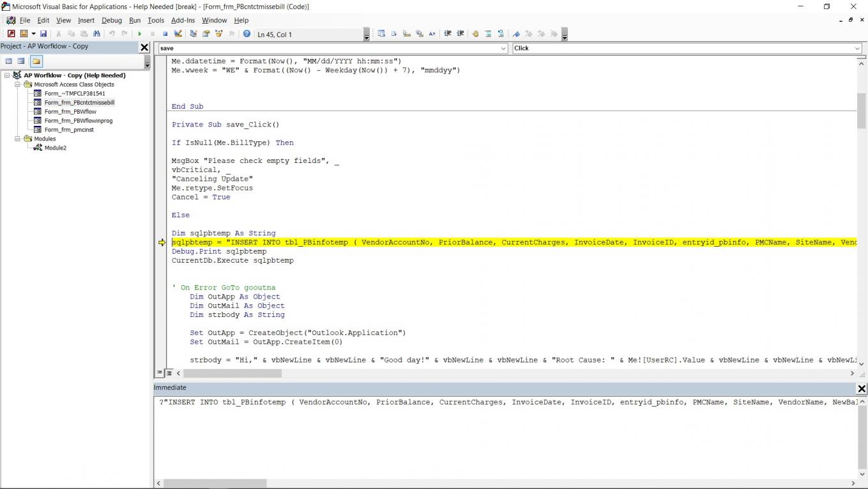Open the Tools menu

(156, 20)
